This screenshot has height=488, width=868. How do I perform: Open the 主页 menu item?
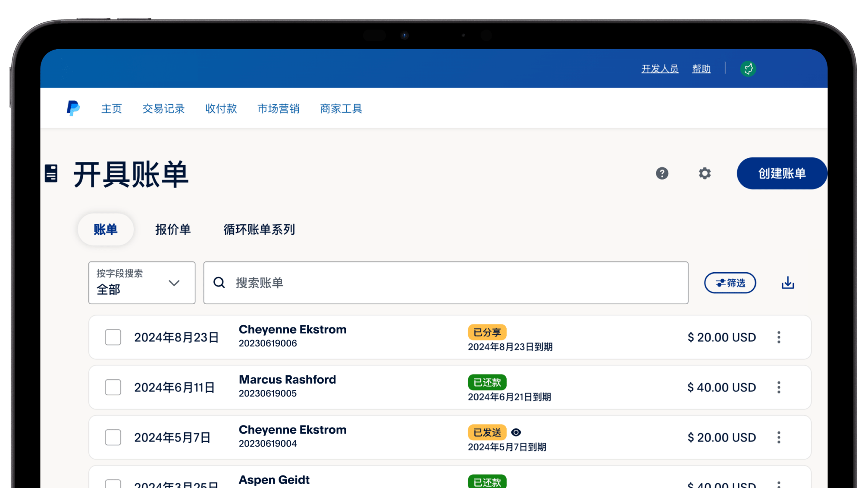(112, 109)
